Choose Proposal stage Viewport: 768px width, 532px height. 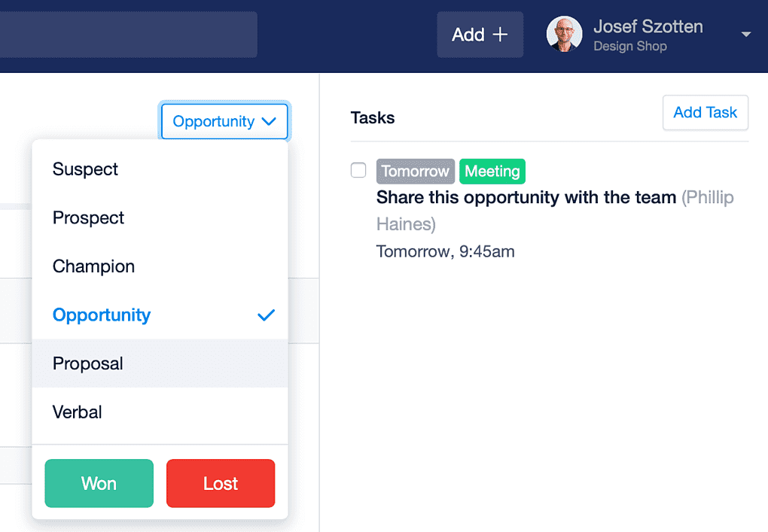pos(160,363)
